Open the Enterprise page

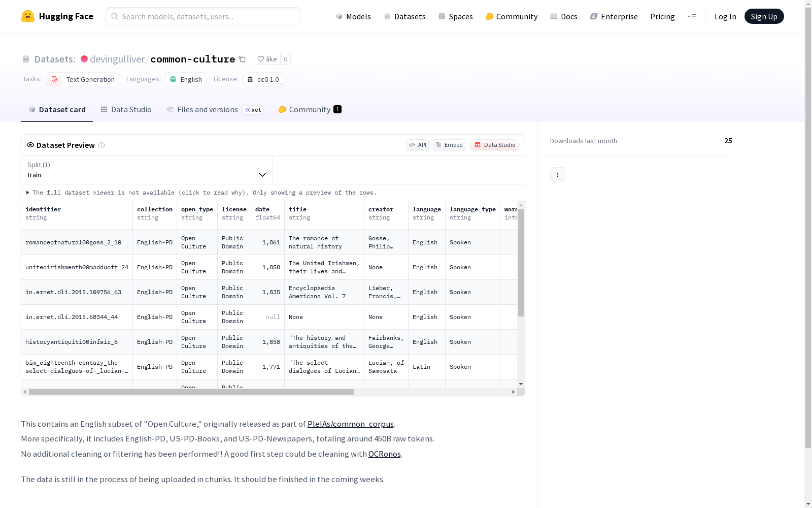614,16
